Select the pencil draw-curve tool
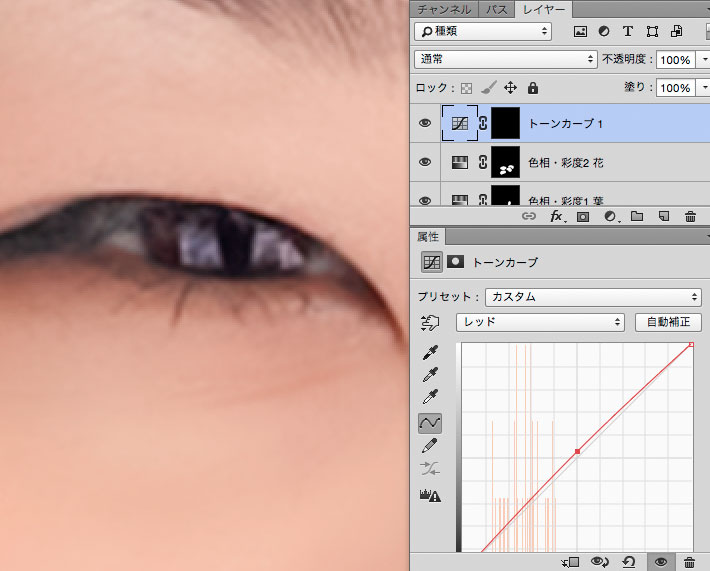Viewport: 710px width, 571px height. 430,446
